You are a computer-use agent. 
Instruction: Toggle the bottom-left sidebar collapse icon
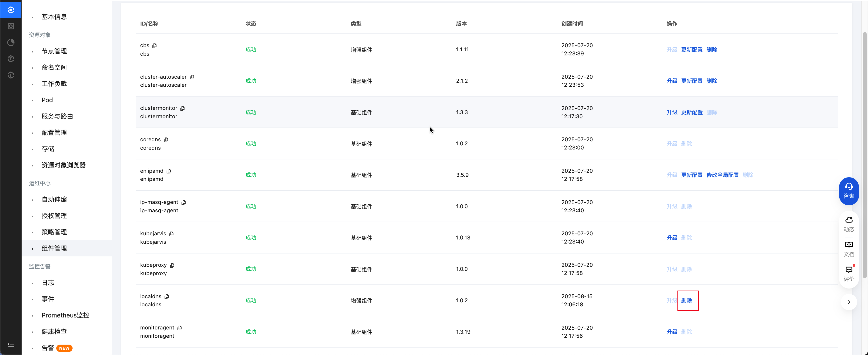tap(11, 344)
